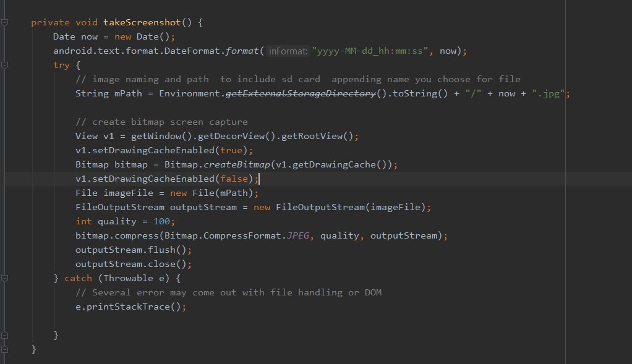
Task: Click getRootView in the View v1 line
Action: (x=312, y=136)
